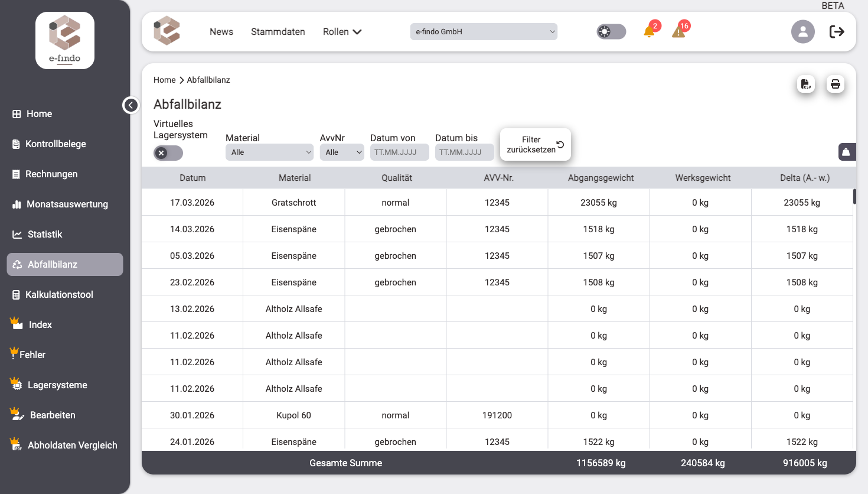Go to Monatsauswertung in the sidebar
This screenshot has width=868, height=494.
click(x=67, y=204)
